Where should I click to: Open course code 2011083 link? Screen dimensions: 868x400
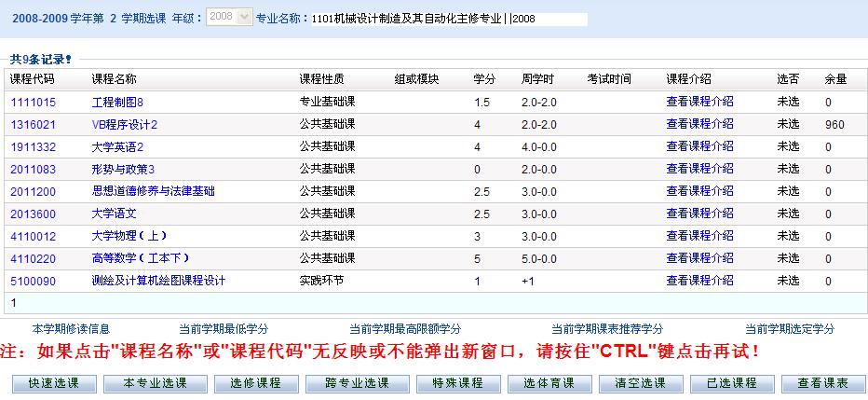33,169
